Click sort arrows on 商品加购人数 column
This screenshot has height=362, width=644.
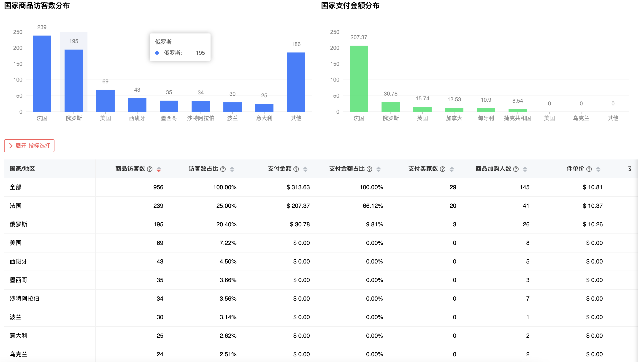tap(525, 169)
